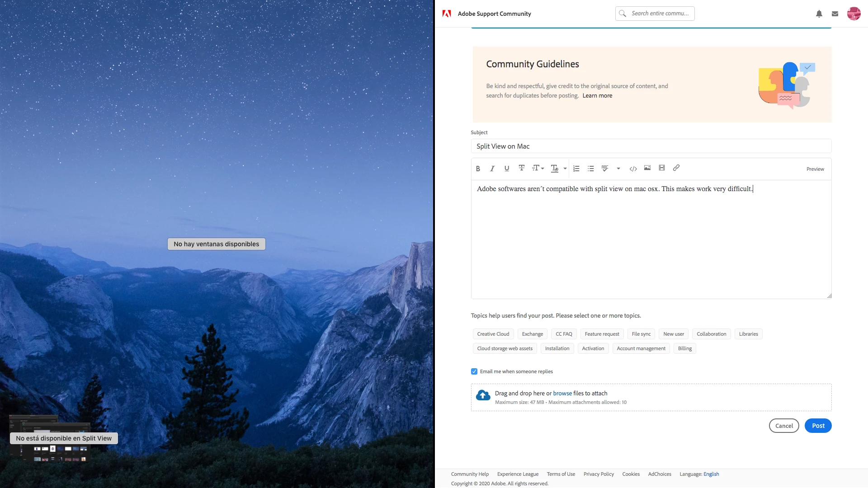Open the Learn more guidelines link
The width and height of the screenshot is (868, 488).
[597, 96]
